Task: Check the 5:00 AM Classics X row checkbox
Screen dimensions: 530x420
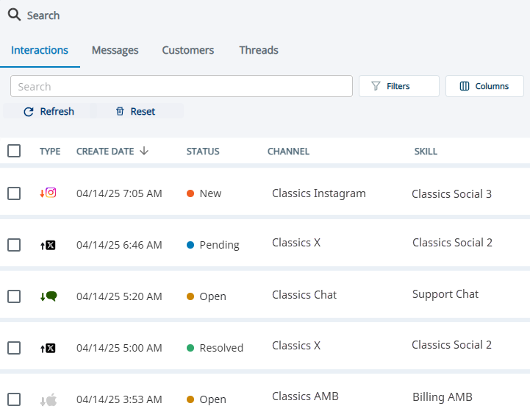Action: pos(14,348)
